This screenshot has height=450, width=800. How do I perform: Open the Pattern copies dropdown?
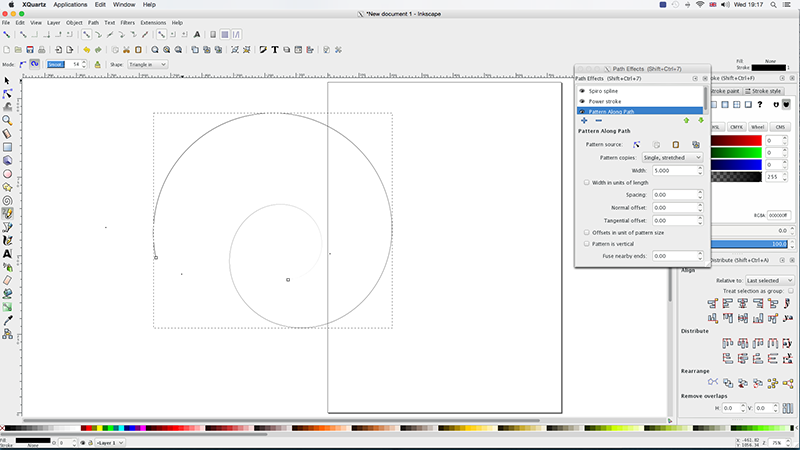672,158
